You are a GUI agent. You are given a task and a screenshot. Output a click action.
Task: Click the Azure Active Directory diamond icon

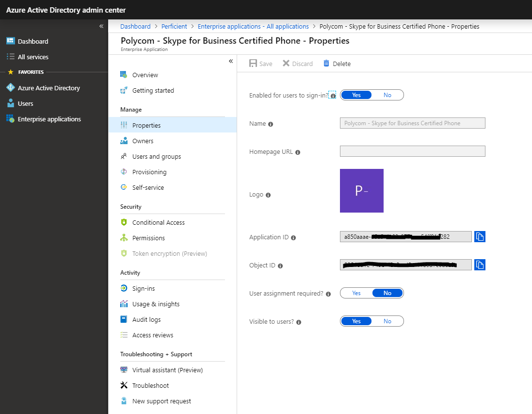pyautogui.click(x=11, y=88)
